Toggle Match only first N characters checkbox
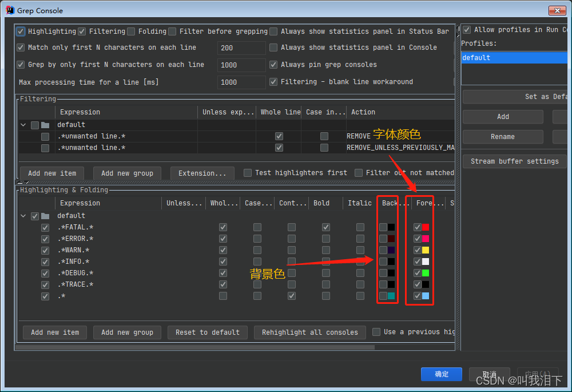 [x=21, y=47]
